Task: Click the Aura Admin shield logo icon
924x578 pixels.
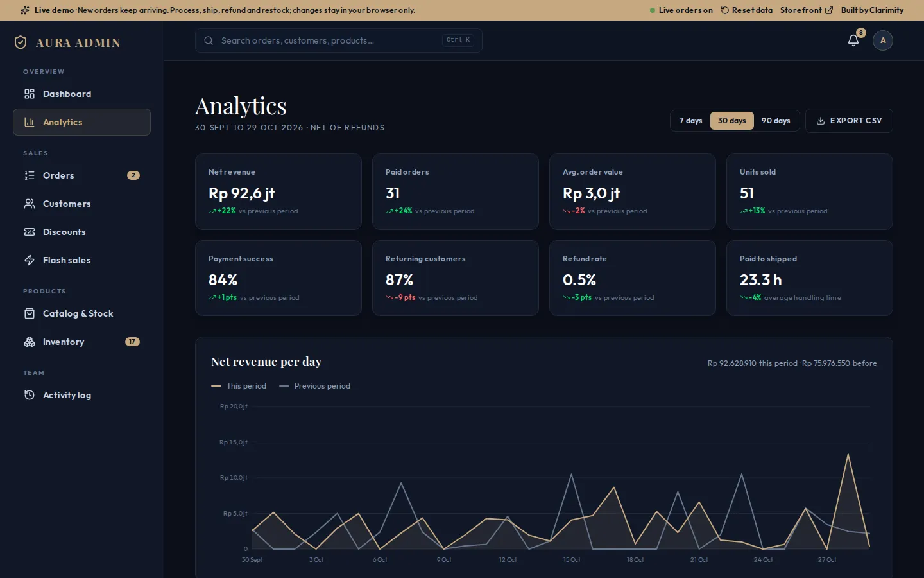Action: (x=21, y=42)
